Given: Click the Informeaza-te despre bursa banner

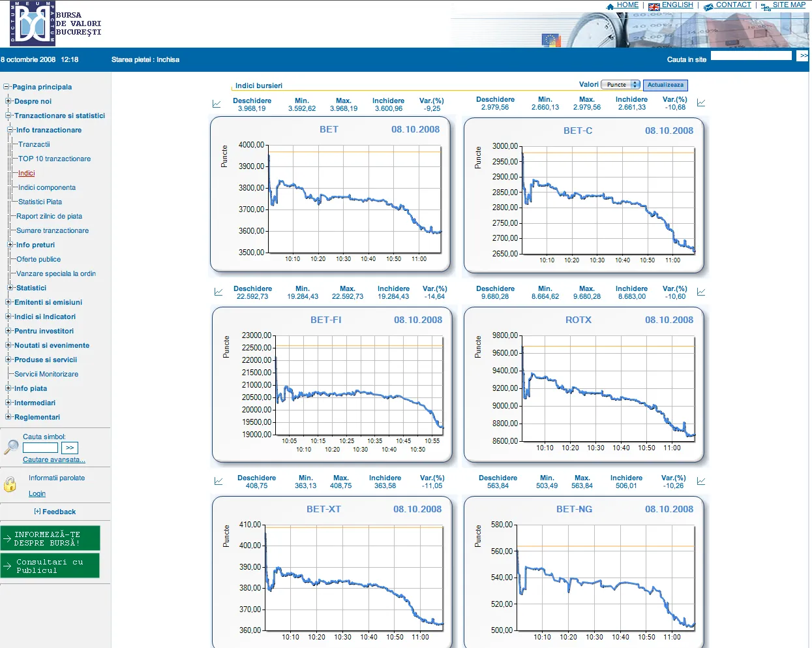Looking at the screenshot, I should tap(50, 538).
